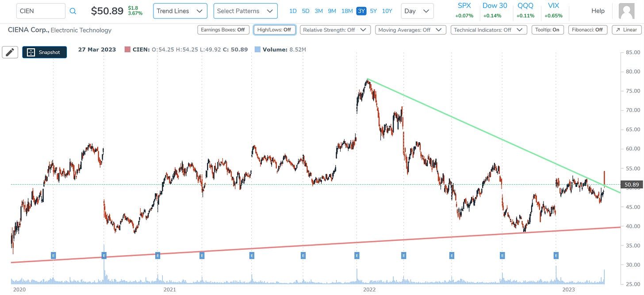Image resolution: width=644 pixels, height=295 pixels.
Task: Open the Trend Lines dropdown
Action: point(180,11)
